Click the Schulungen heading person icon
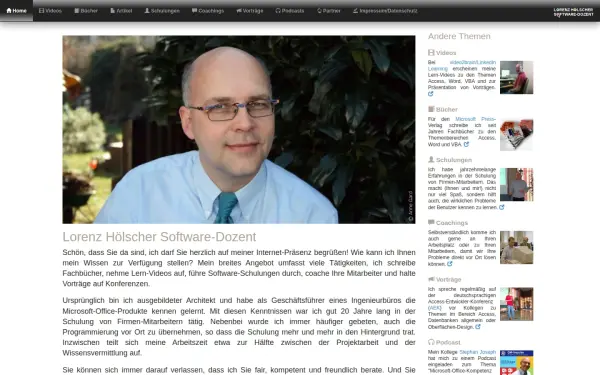Screen dimensions: 600x375 click(x=431, y=160)
